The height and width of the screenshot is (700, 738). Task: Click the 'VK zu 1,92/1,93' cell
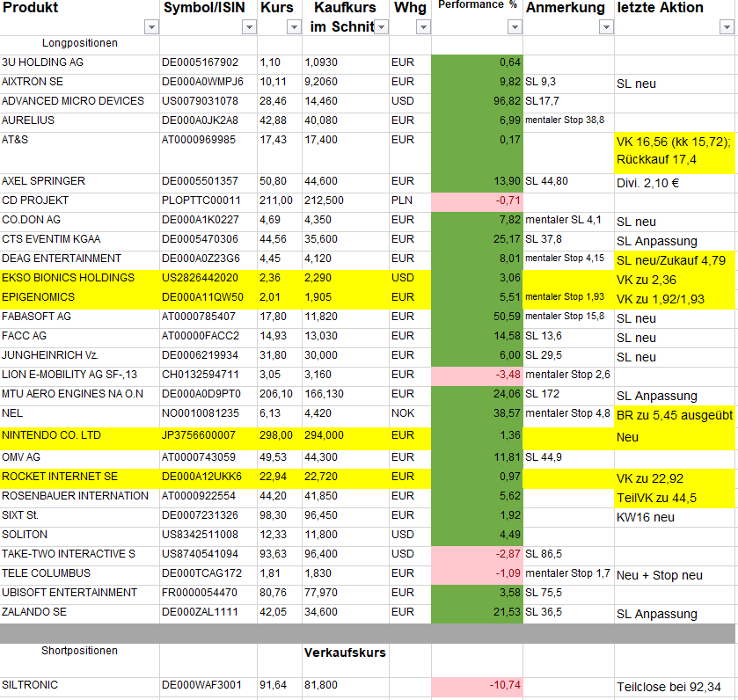(x=675, y=299)
